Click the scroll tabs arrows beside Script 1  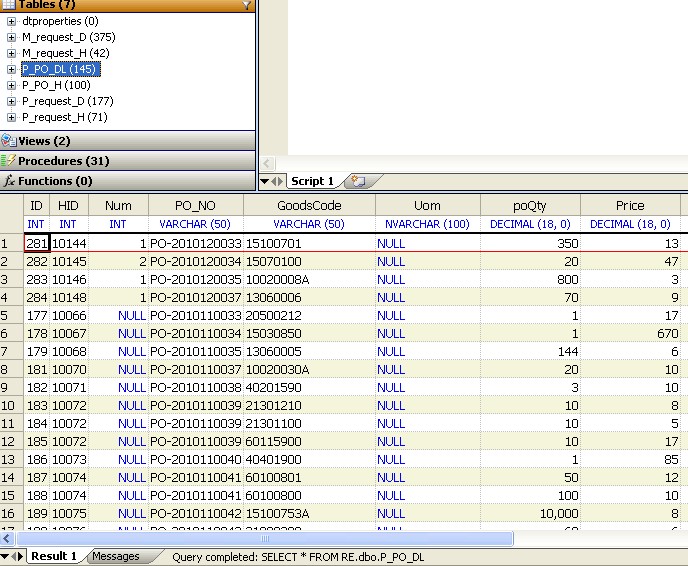coord(277,181)
